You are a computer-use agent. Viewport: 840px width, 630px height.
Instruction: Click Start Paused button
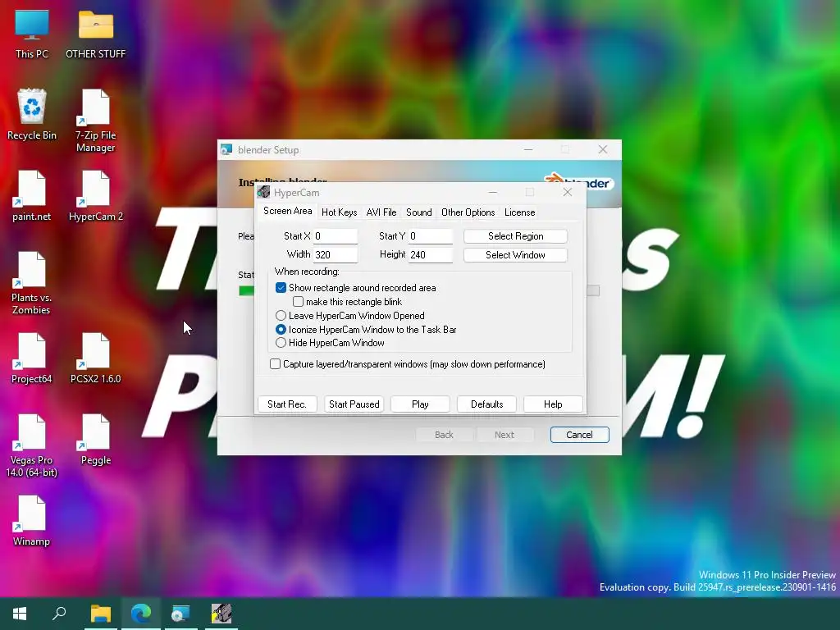354,404
